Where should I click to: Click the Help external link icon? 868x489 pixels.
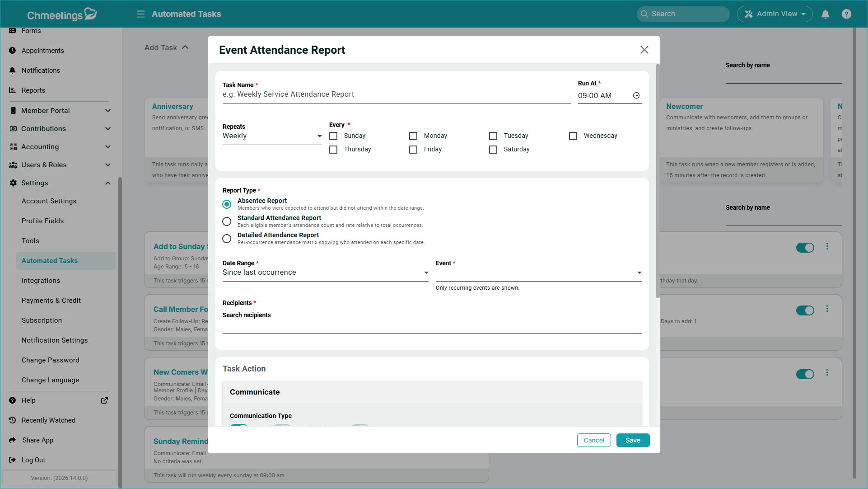pos(104,400)
